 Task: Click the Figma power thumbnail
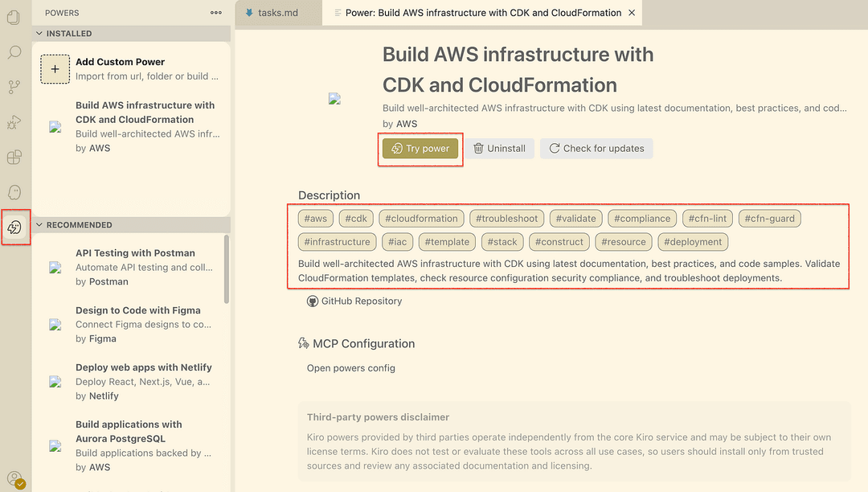click(x=55, y=324)
